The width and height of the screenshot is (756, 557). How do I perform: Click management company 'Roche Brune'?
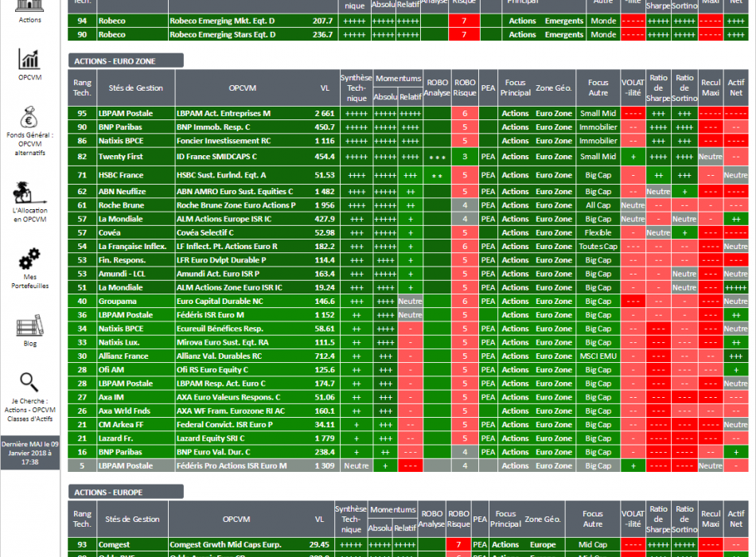point(121,205)
